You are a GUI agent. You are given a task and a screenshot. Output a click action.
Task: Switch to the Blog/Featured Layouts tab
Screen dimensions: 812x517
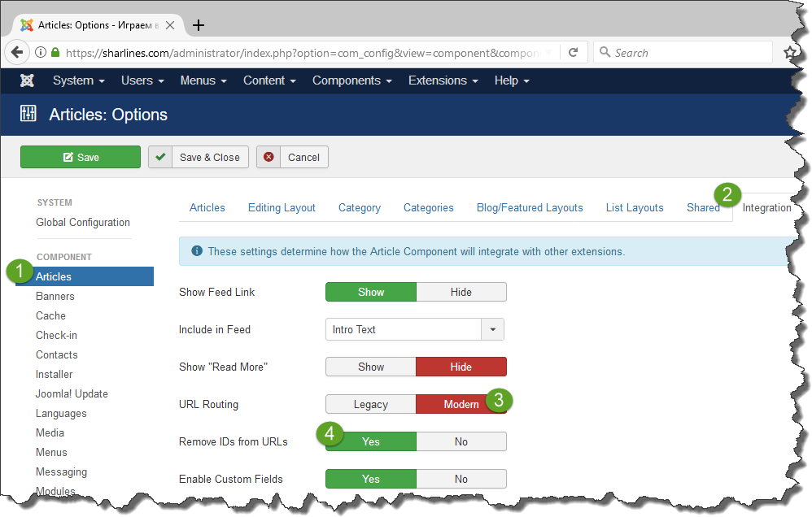(529, 207)
